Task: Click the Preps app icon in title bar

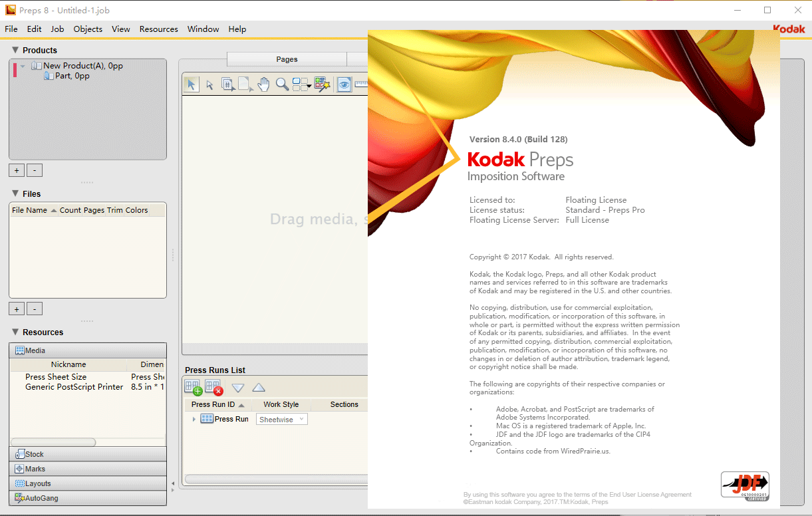Action: coord(11,10)
